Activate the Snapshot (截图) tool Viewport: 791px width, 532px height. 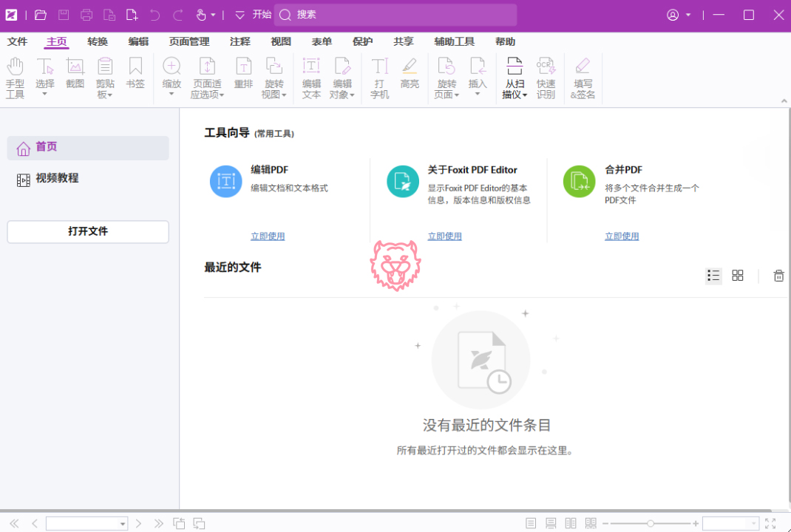tap(75, 74)
